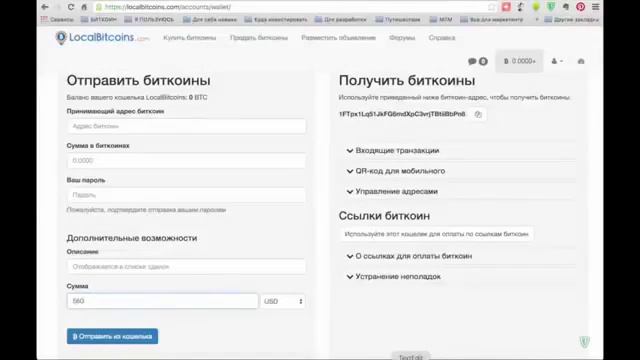Screen dimensions: 640x360
Task: Copy the bitcoin receiving address icon
Action: tap(478, 114)
